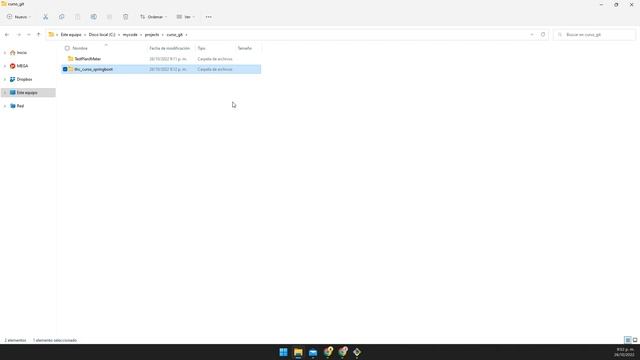Click the taskbar clock and date
Image resolution: width=640 pixels, height=360 pixels.
[624, 352]
